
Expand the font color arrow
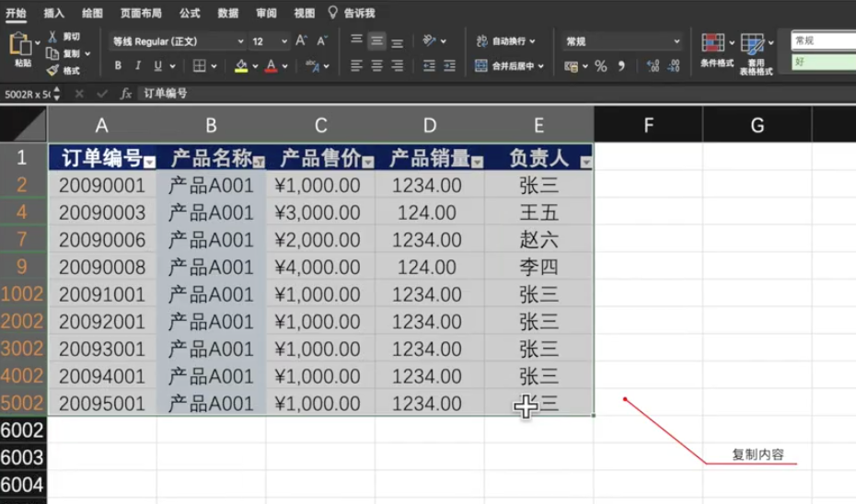pyautogui.click(x=285, y=66)
